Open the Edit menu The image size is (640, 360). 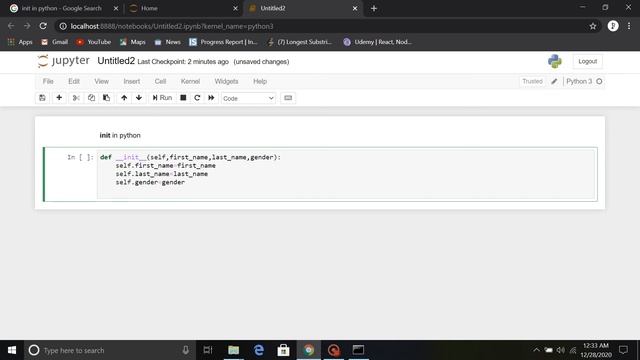(x=74, y=81)
